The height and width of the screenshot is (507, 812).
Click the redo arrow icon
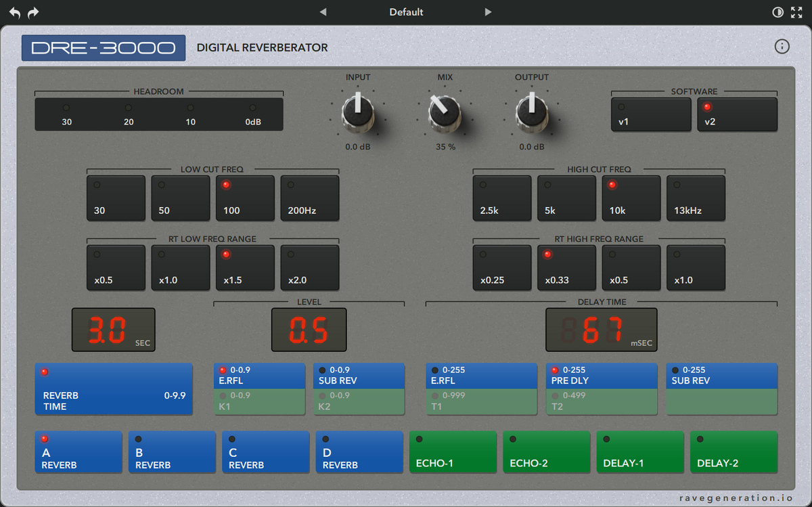(x=33, y=12)
